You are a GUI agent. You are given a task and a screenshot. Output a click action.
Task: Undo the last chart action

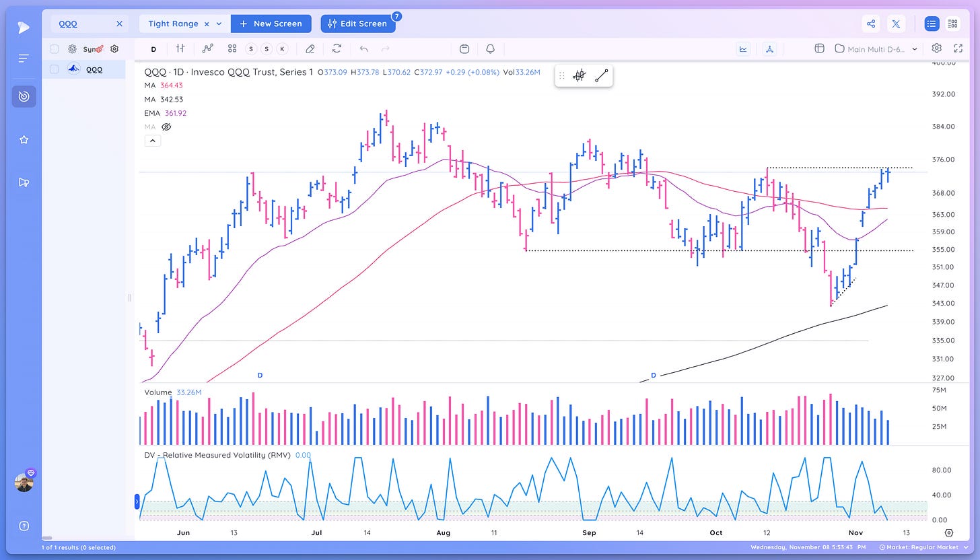[363, 48]
